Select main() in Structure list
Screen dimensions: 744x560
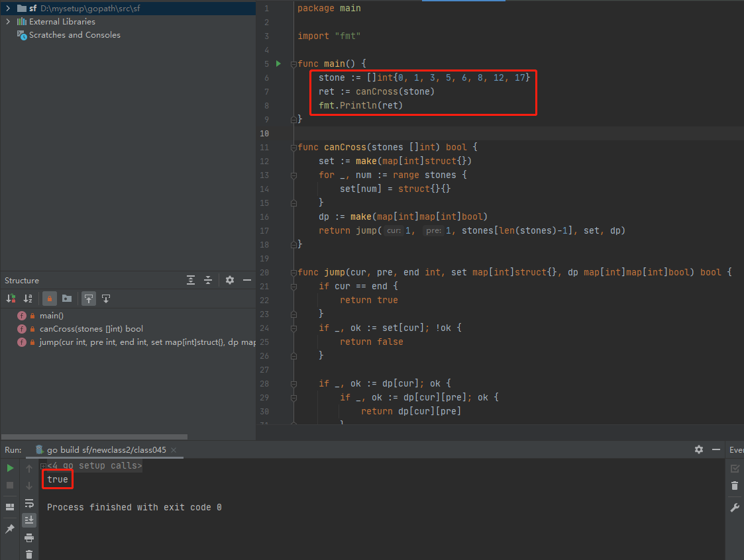[51, 316]
